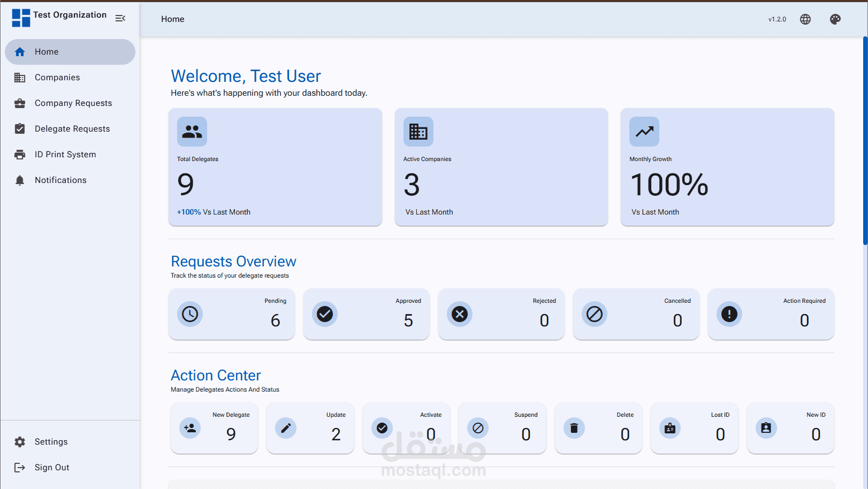Click the Action Required exclamation icon
Screen dimensions: 868x489
tap(729, 314)
